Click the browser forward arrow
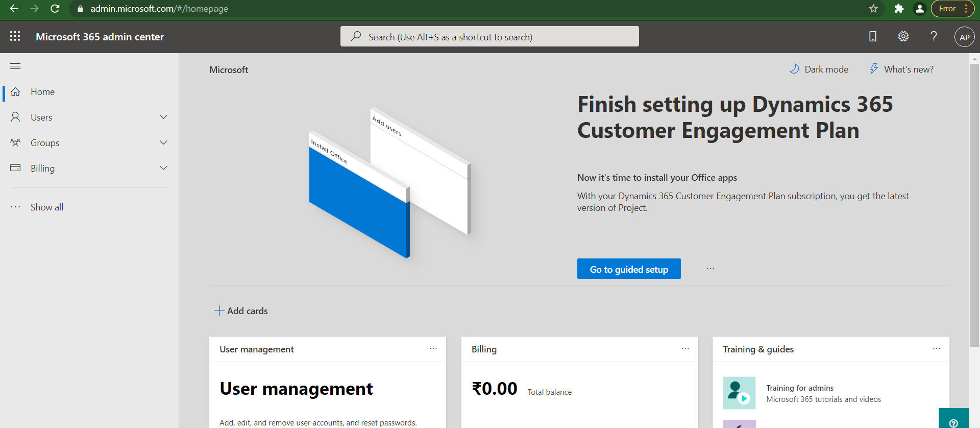The image size is (980, 428). click(x=34, y=9)
